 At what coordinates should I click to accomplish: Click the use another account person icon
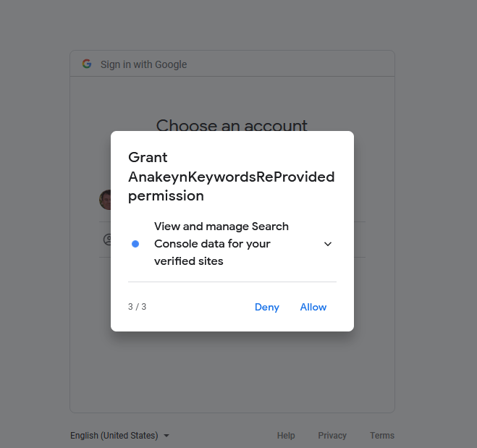[107, 240]
